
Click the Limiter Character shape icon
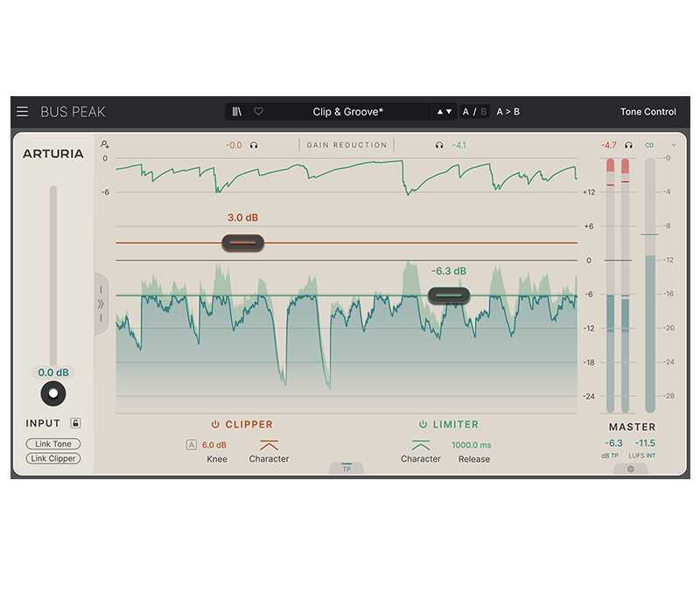tap(421, 445)
